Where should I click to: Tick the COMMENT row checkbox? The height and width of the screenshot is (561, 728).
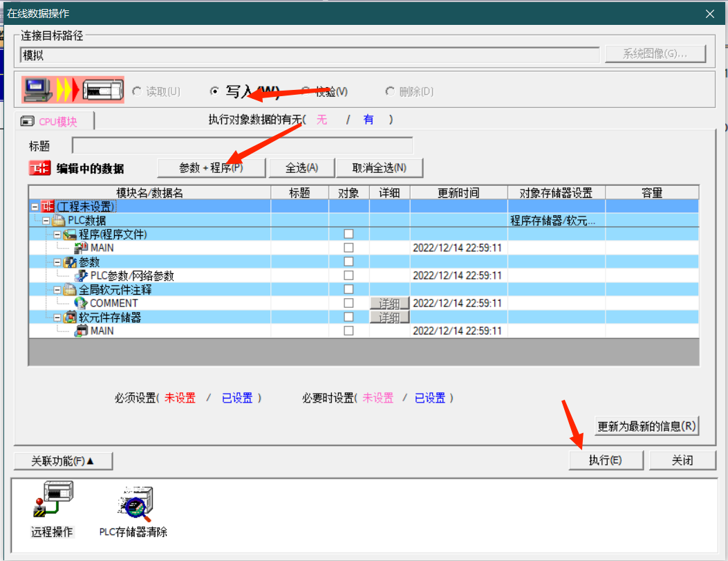(x=348, y=303)
